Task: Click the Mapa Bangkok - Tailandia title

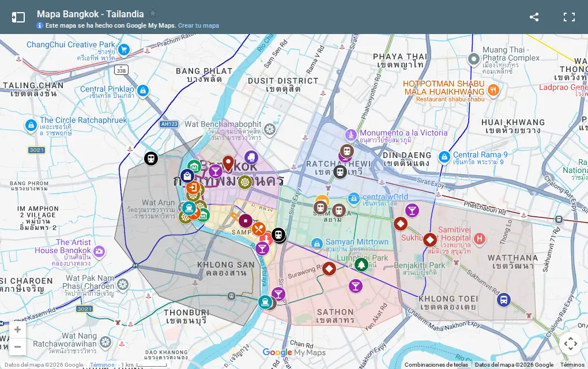Action: (x=91, y=14)
